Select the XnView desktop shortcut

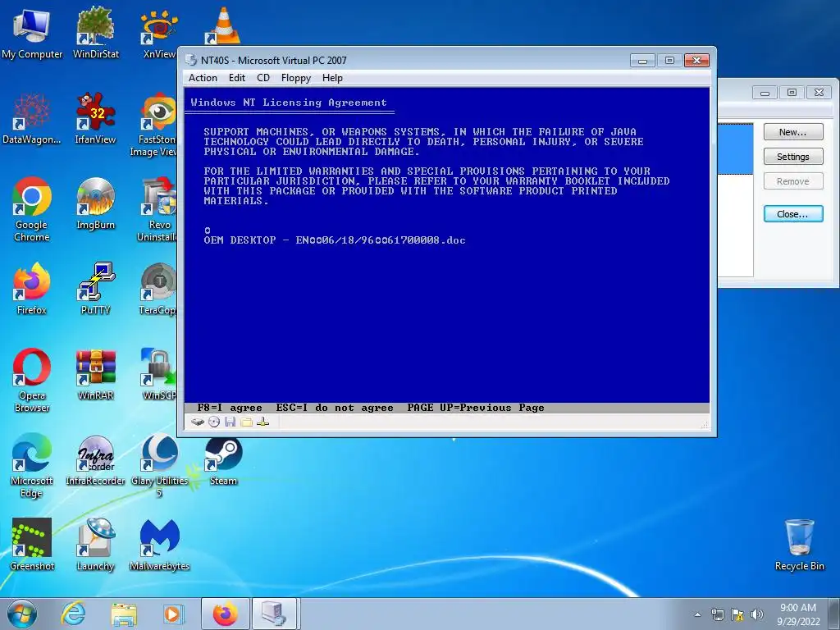coord(158,34)
